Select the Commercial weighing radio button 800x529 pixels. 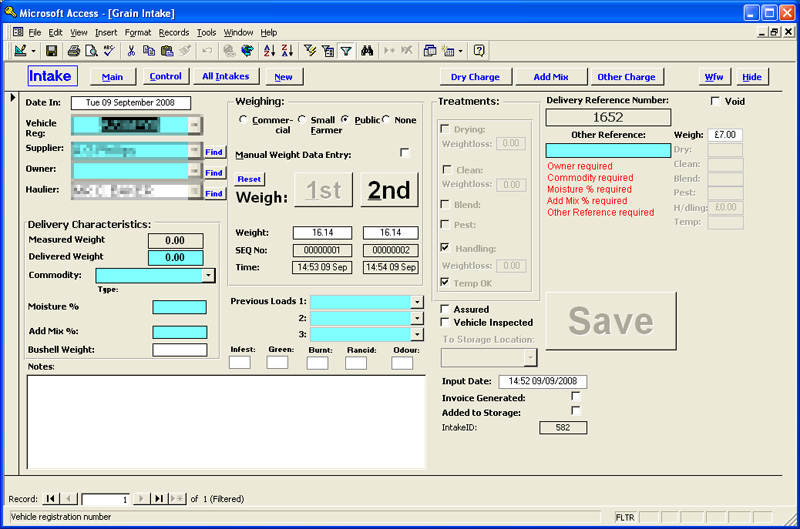(x=243, y=120)
